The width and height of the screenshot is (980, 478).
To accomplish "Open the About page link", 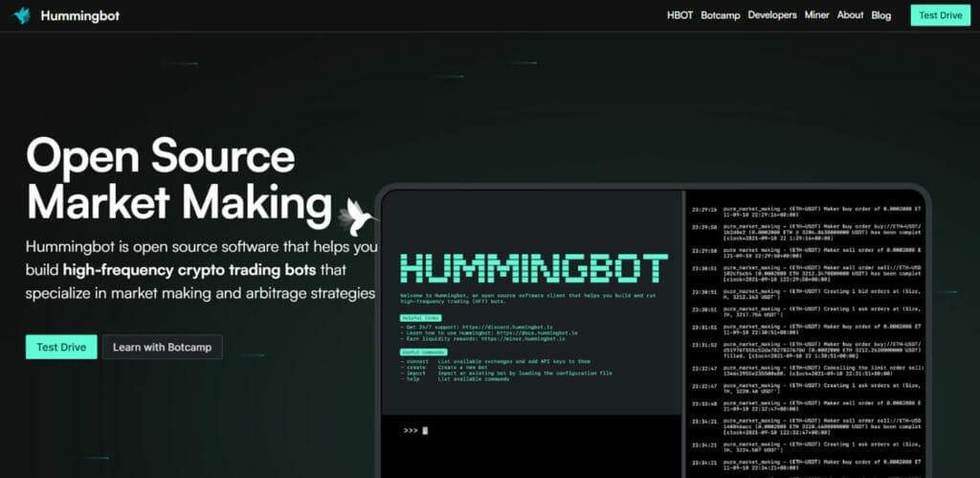I will coord(850,15).
